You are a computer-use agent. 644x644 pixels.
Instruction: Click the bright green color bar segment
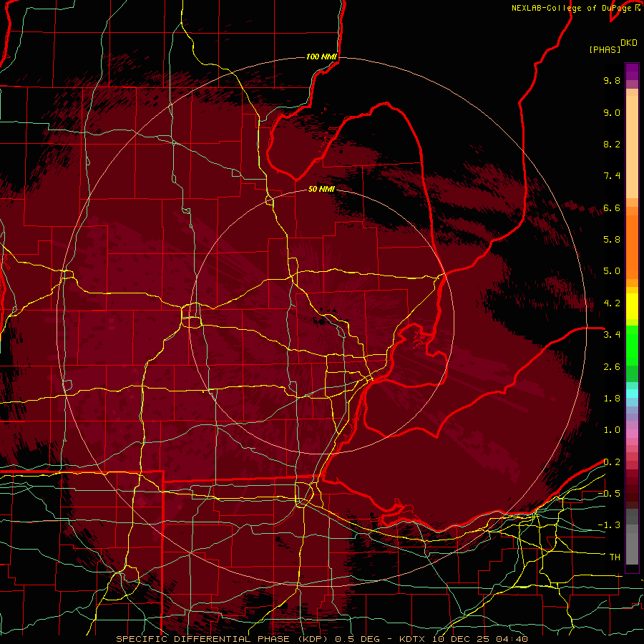pyautogui.click(x=632, y=346)
